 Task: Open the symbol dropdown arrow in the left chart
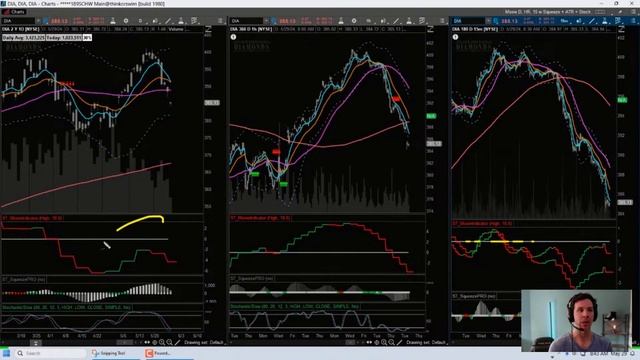pos(38,21)
